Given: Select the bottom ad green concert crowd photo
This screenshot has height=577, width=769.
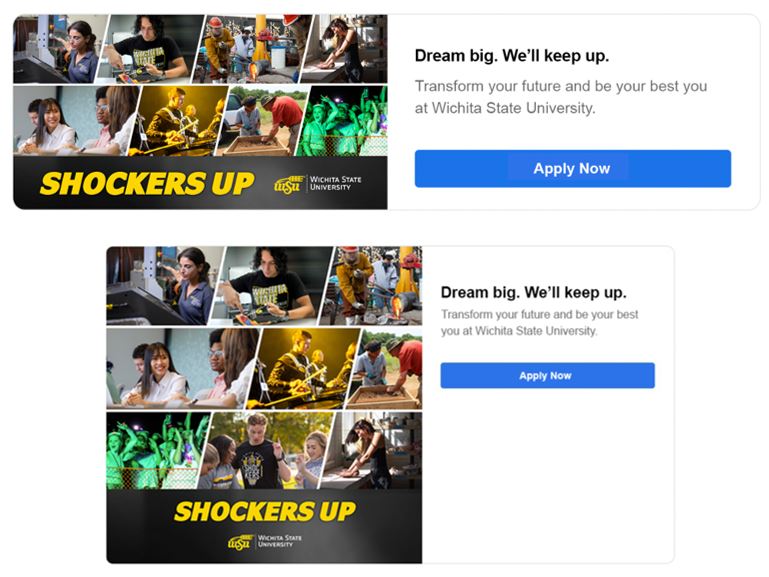Looking at the screenshot, I should (x=156, y=451).
